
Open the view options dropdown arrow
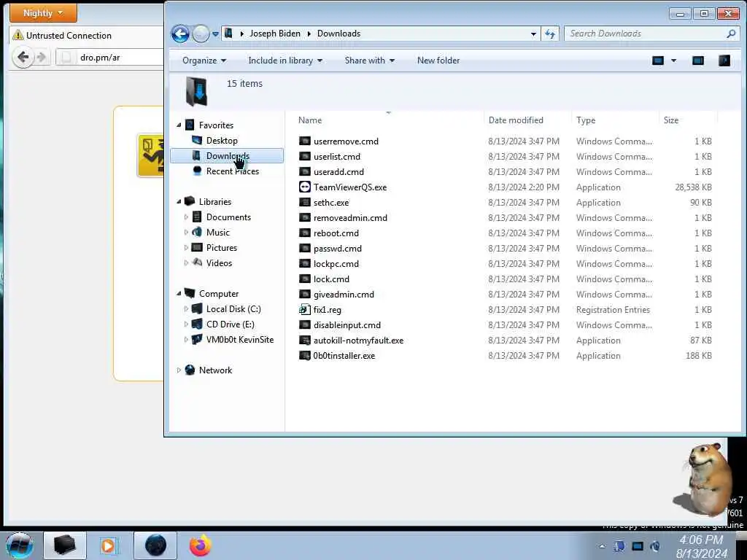coord(673,61)
